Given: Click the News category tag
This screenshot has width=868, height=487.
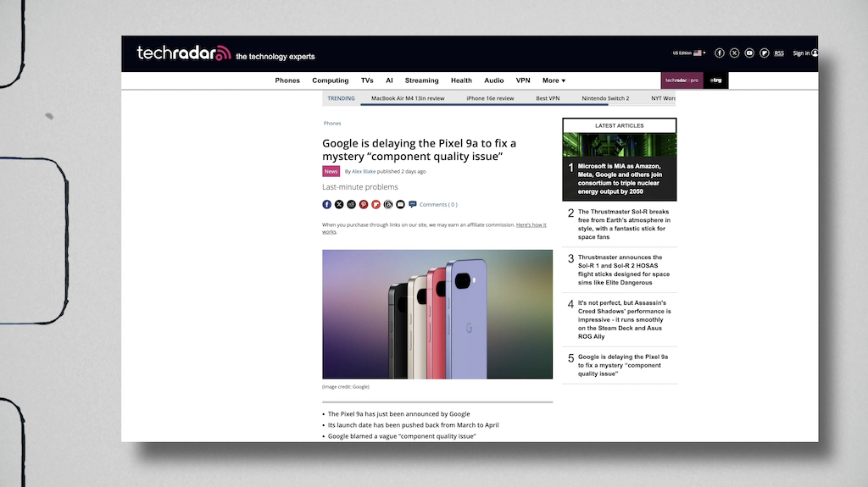Looking at the screenshot, I should 331,172.
